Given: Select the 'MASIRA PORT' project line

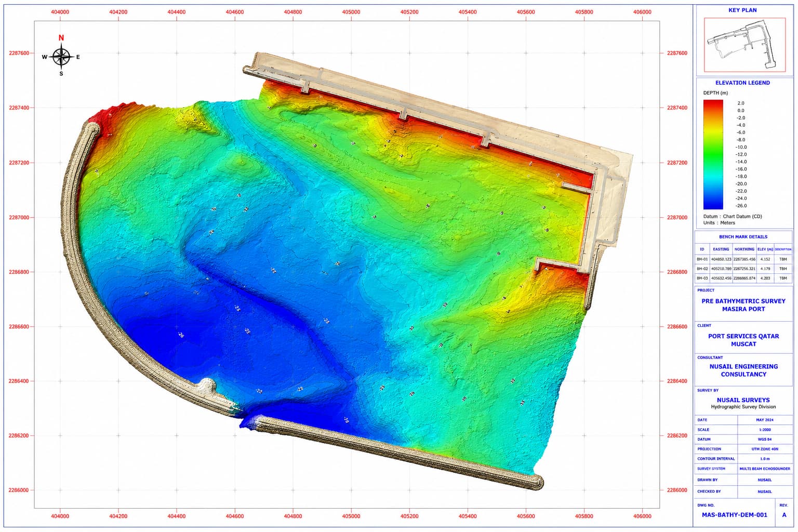Looking at the screenshot, I should click(x=743, y=309).
